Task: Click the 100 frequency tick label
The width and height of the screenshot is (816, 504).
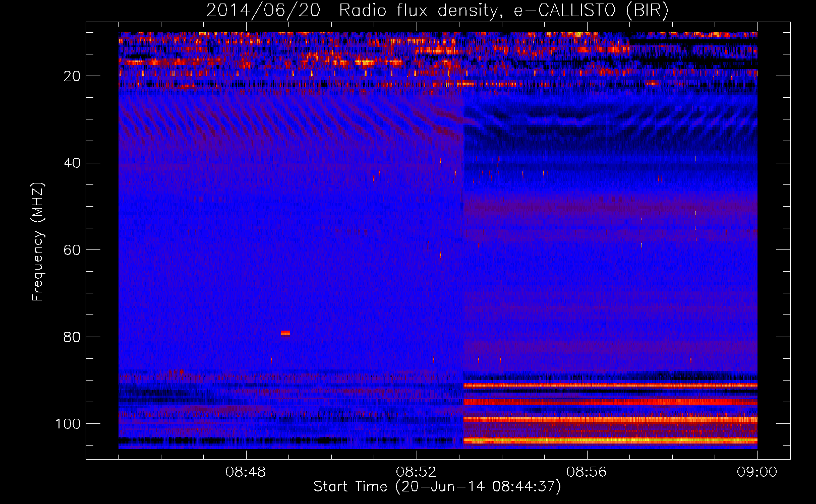Action: (68, 424)
